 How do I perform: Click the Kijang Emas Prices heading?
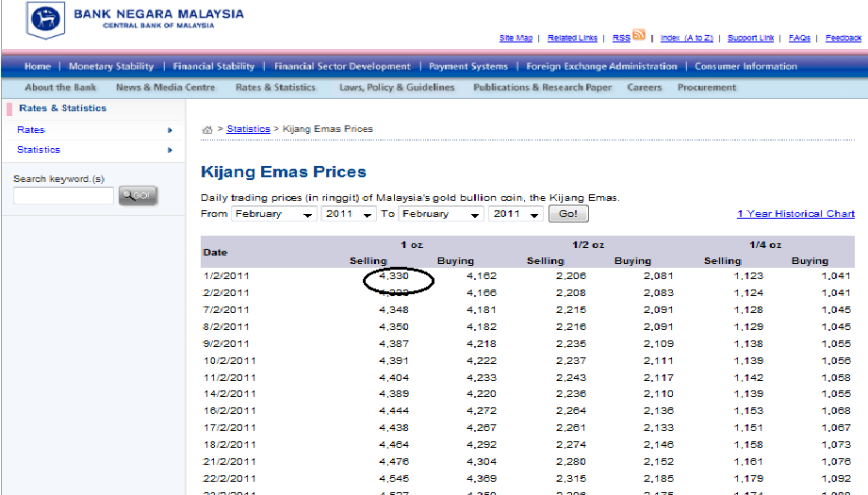pos(284,172)
